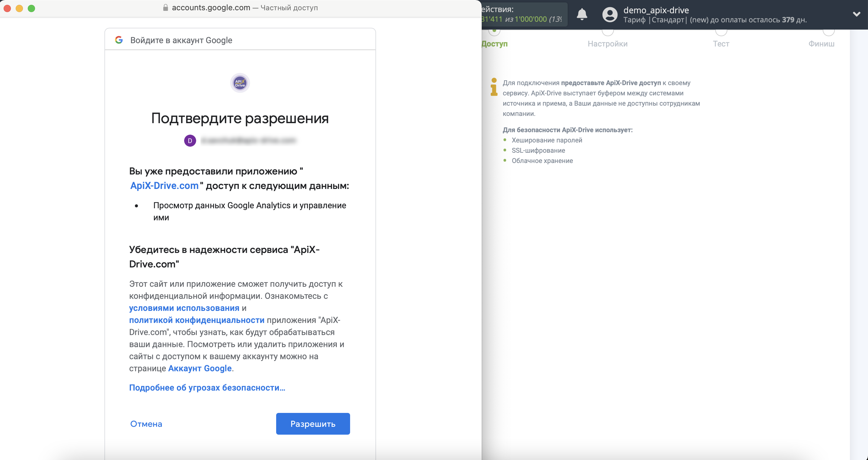Click the SSL-шифрование list item
This screenshot has height=460, width=868.
tap(538, 150)
